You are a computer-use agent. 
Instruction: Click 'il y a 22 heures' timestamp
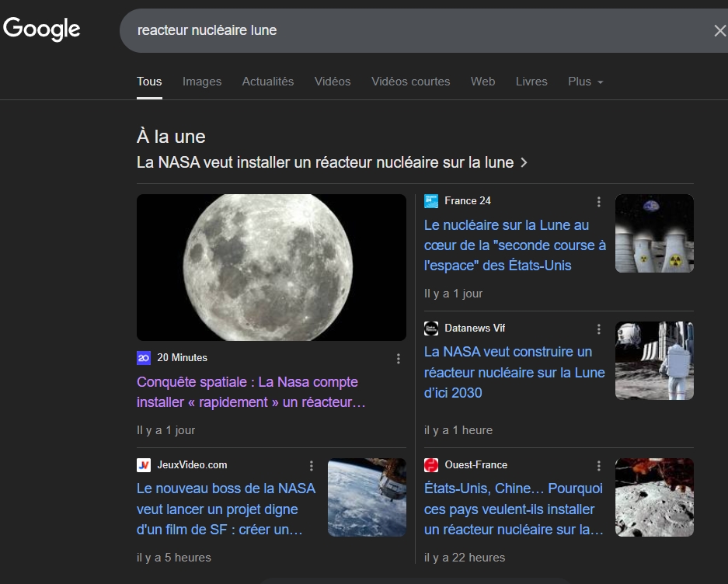465,558
